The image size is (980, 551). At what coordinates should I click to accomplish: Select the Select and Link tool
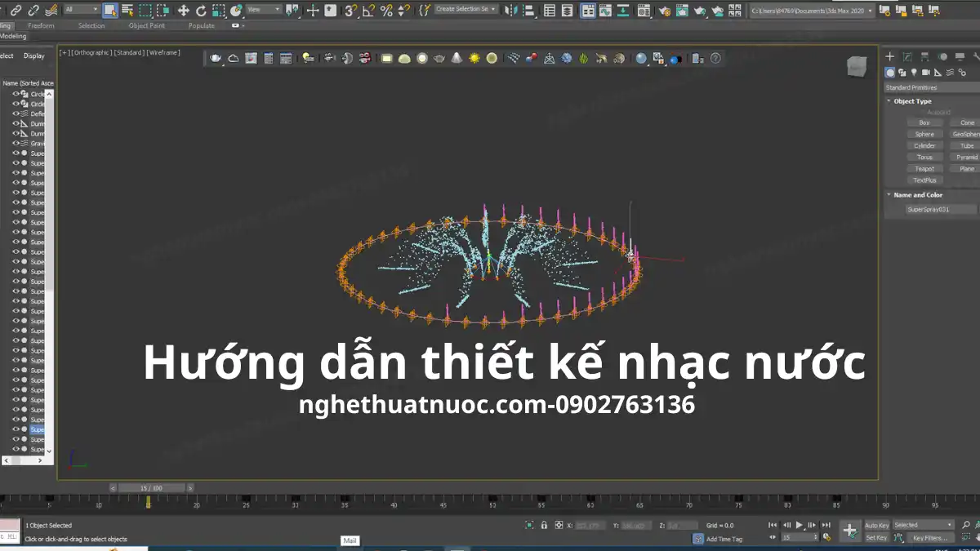click(16, 11)
